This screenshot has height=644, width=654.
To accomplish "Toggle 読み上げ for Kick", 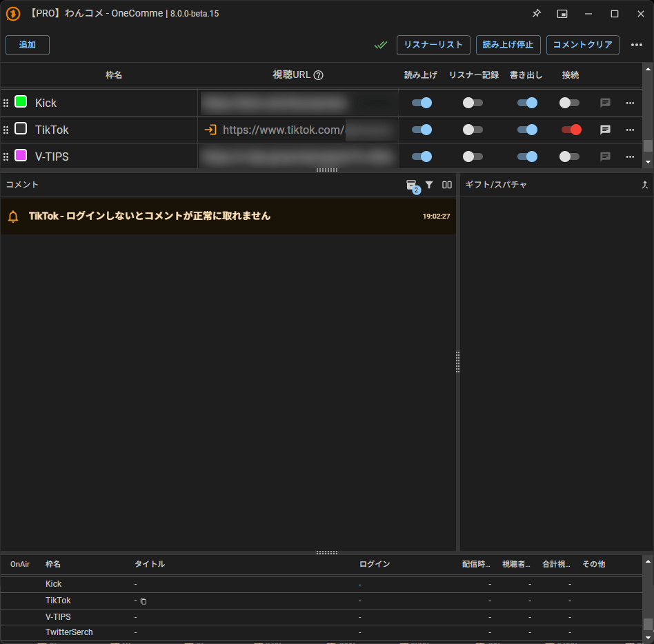I will point(422,103).
